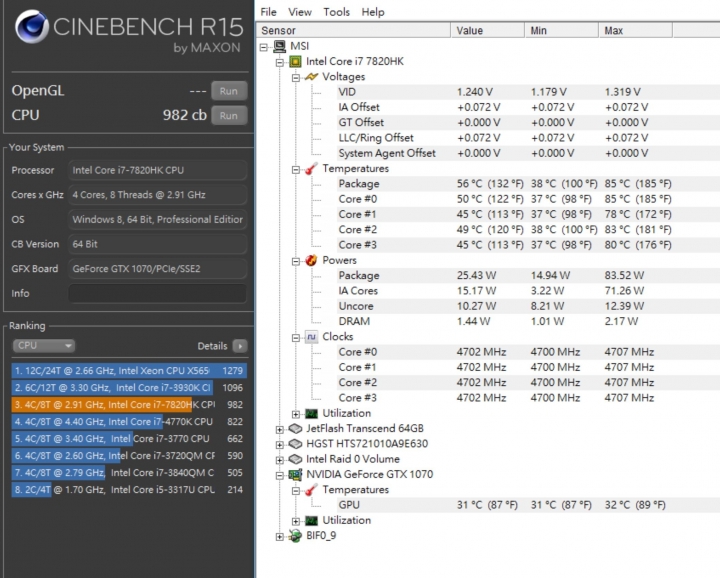Open the Tools menu
This screenshot has height=578, width=720.
(336, 12)
